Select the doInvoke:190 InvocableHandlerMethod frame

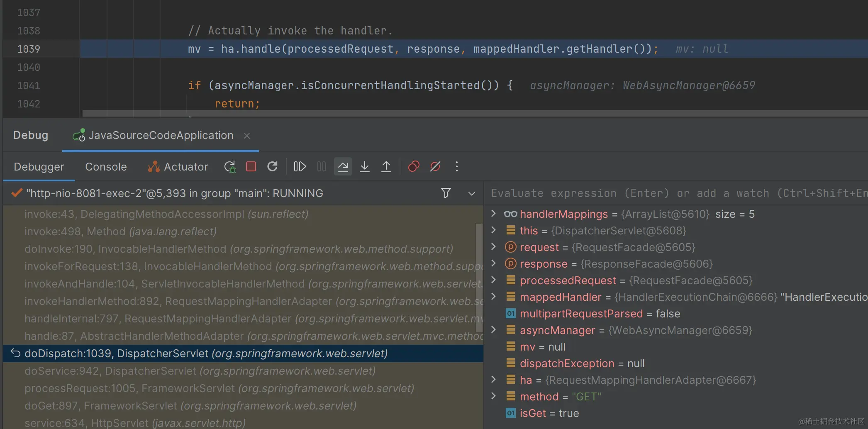click(x=243, y=249)
